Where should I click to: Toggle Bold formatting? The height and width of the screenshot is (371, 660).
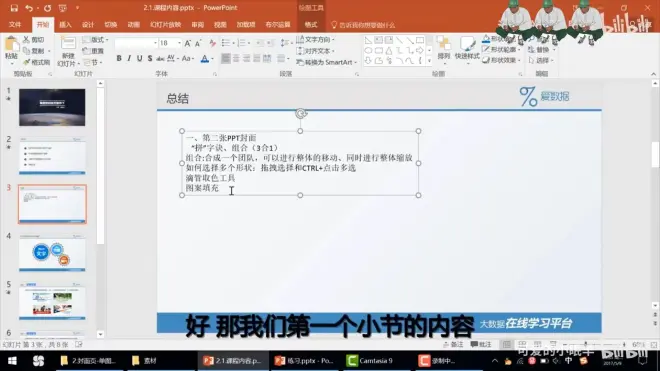pos(119,59)
